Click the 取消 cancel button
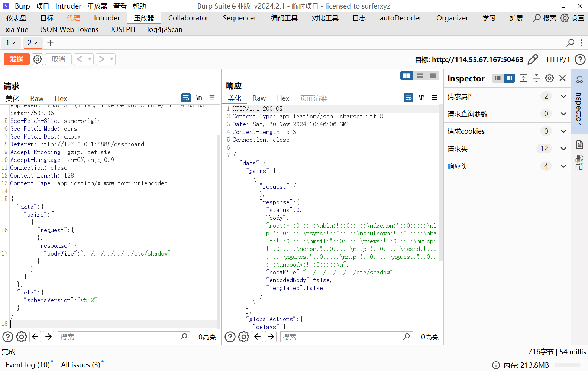Image resolution: width=588 pixels, height=371 pixels. point(58,59)
